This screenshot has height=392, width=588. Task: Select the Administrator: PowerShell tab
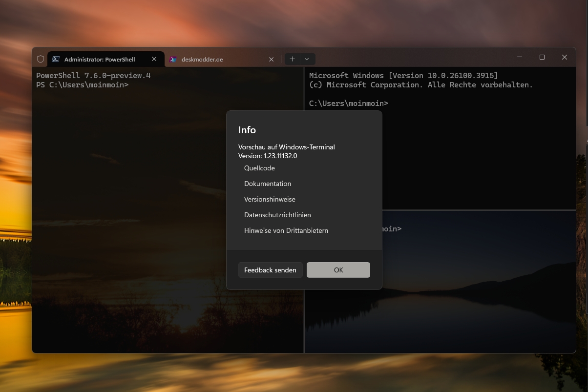[106, 59]
